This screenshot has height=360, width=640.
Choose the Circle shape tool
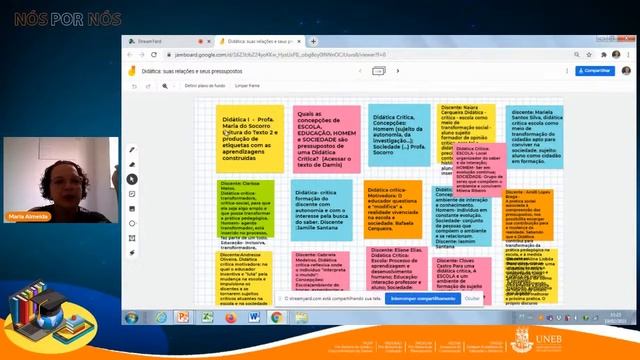pos(132,223)
